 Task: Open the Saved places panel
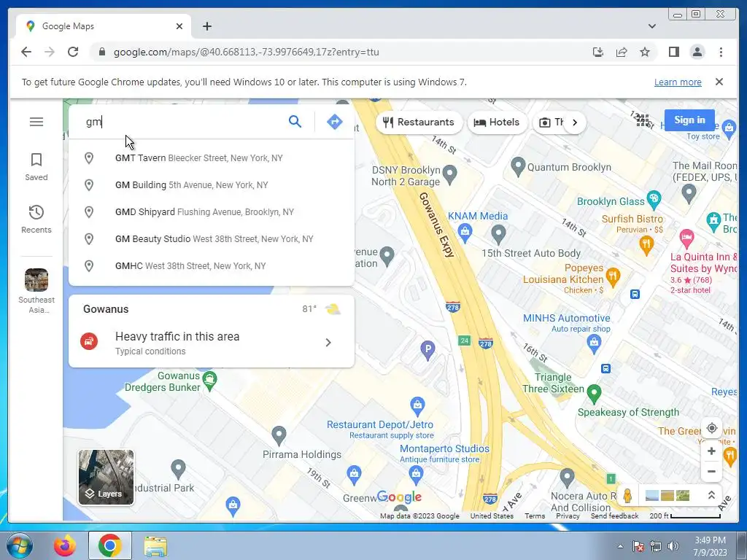36,167
